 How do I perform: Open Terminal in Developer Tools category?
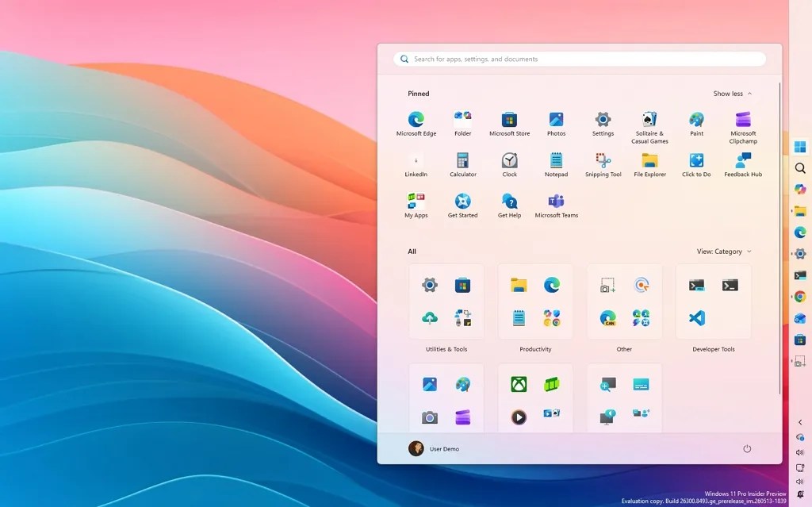tap(730, 285)
